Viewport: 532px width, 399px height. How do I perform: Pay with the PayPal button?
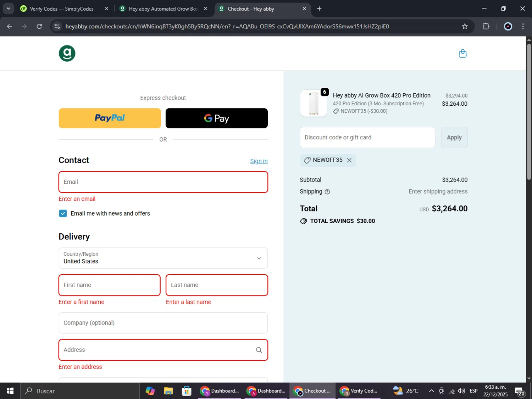110,118
